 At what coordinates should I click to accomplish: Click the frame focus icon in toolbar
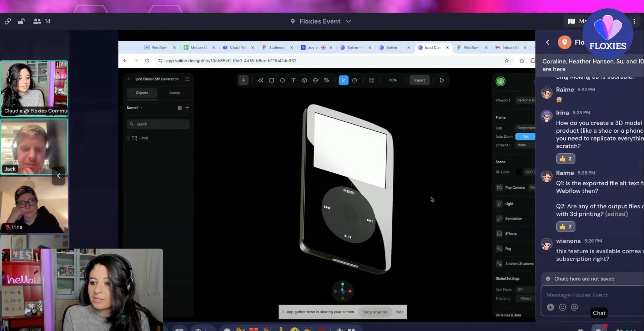pyautogui.click(x=372, y=80)
